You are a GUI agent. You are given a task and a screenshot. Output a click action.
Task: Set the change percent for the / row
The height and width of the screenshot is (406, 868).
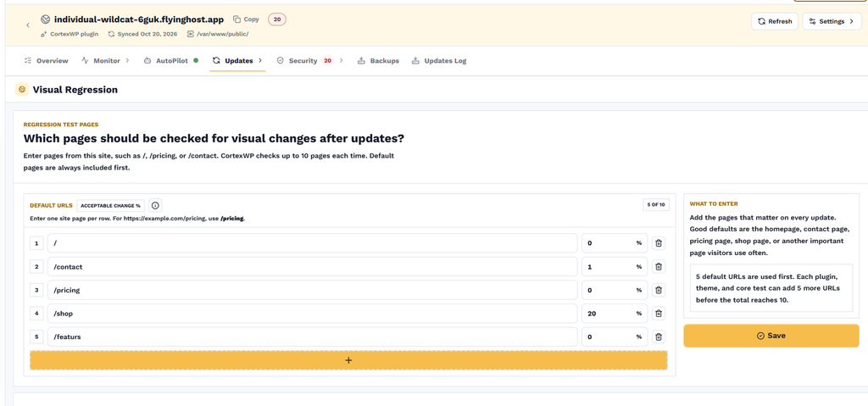[x=615, y=243]
